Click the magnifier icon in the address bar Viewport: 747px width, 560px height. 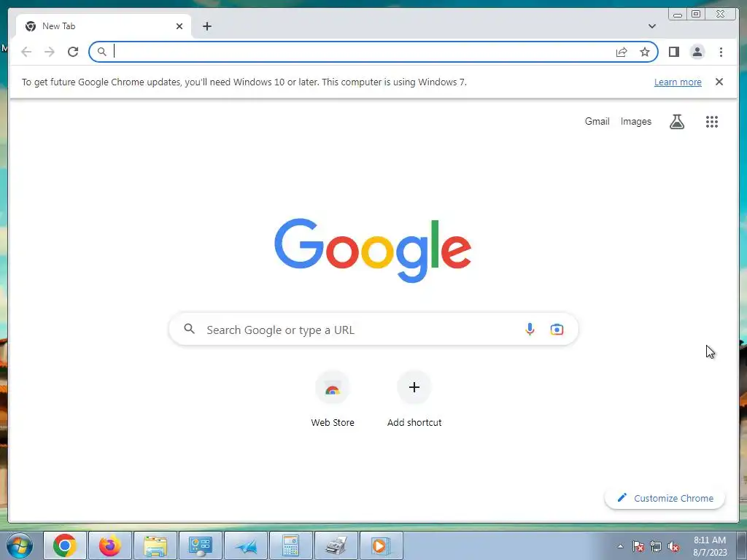(101, 52)
